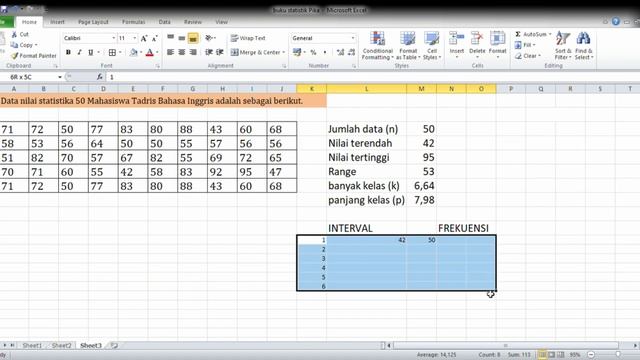
Task: Switch to Page Layout tab
Action: [93, 22]
